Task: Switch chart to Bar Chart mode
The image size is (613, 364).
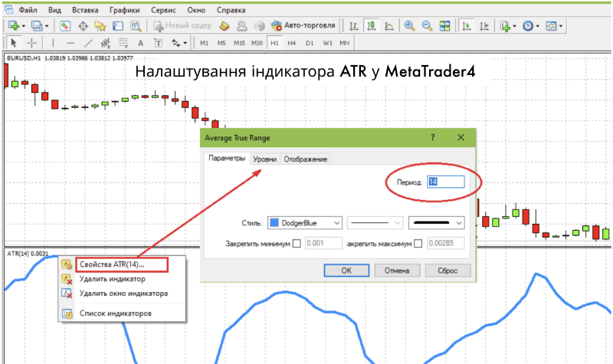Action: pyautogui.click(x=354, y=26)
